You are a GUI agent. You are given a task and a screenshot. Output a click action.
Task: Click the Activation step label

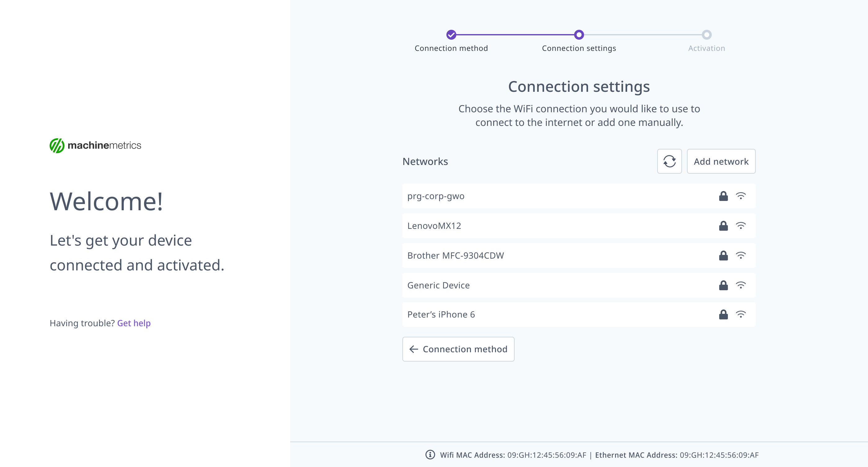706,48
